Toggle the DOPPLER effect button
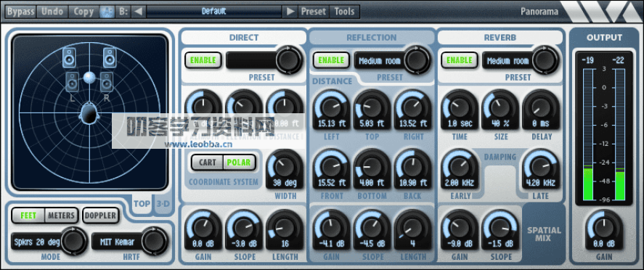644x270 pixels. (101, 216)
